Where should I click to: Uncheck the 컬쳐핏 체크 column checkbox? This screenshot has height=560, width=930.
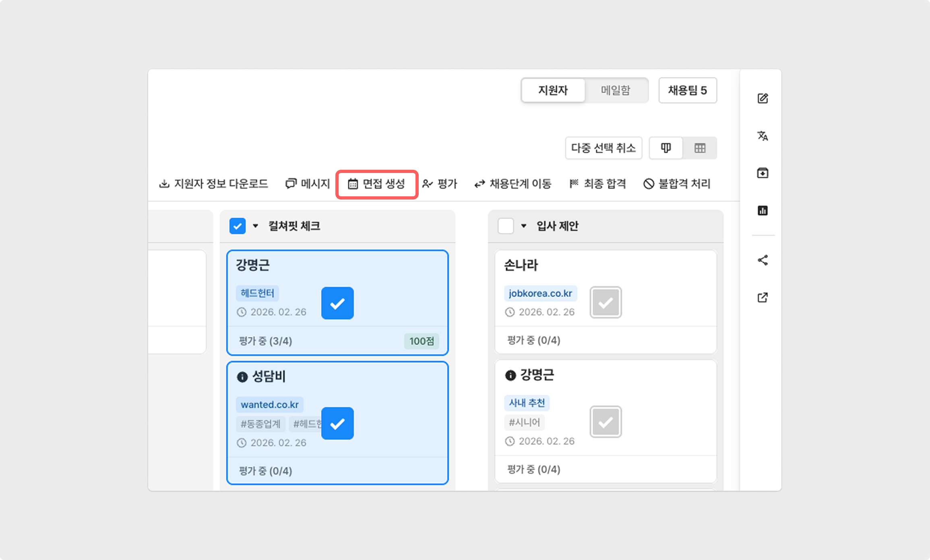pos(238,226)
